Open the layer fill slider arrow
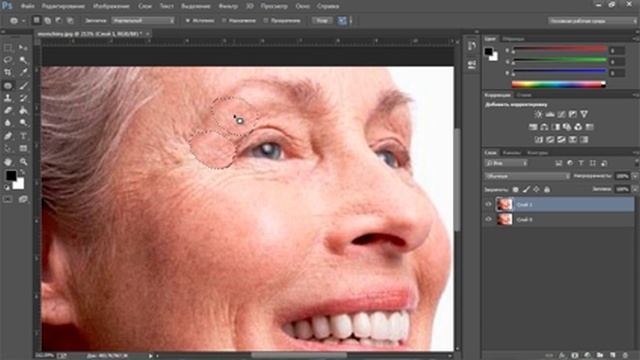Image resolution: width=640 pixels, height=360 pixels. click(634, 189)
